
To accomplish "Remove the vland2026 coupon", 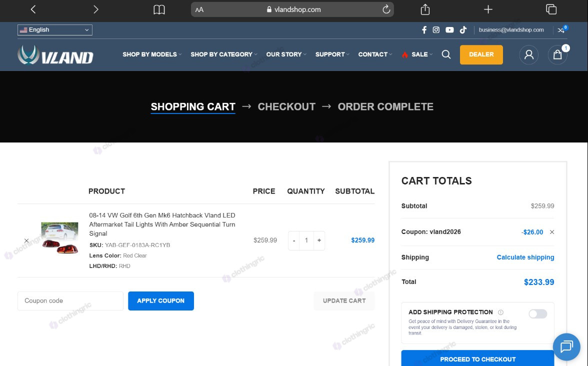I will coord(552,232).
